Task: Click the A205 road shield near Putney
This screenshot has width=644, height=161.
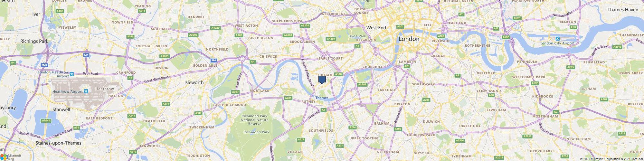Action: [288, 98]
